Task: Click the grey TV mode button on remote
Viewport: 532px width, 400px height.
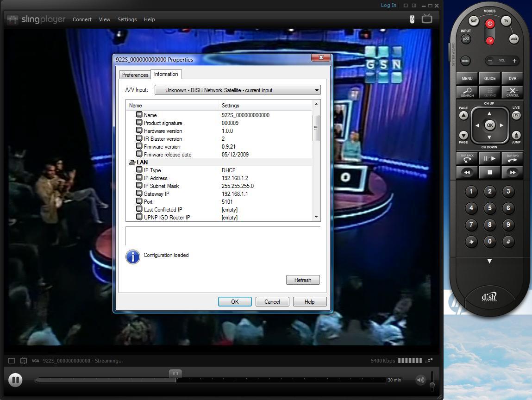Action: pos(506,21)
